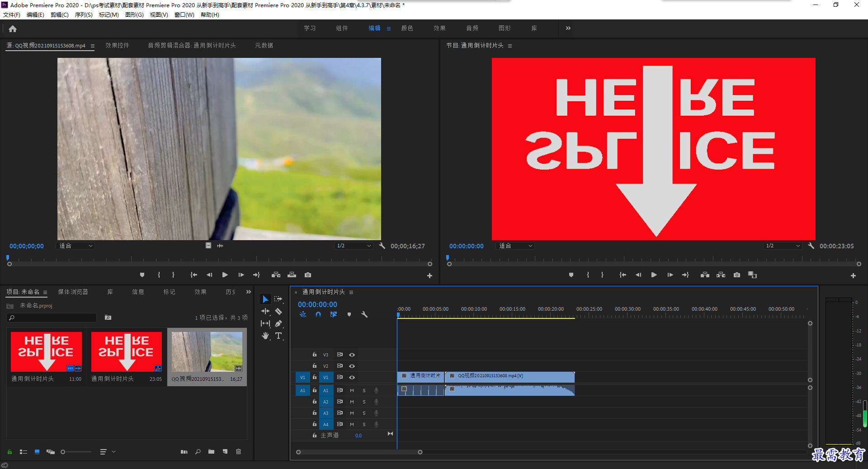Expand project panel tab overflow chevron
868x469 pixels.
click(248, 292)
